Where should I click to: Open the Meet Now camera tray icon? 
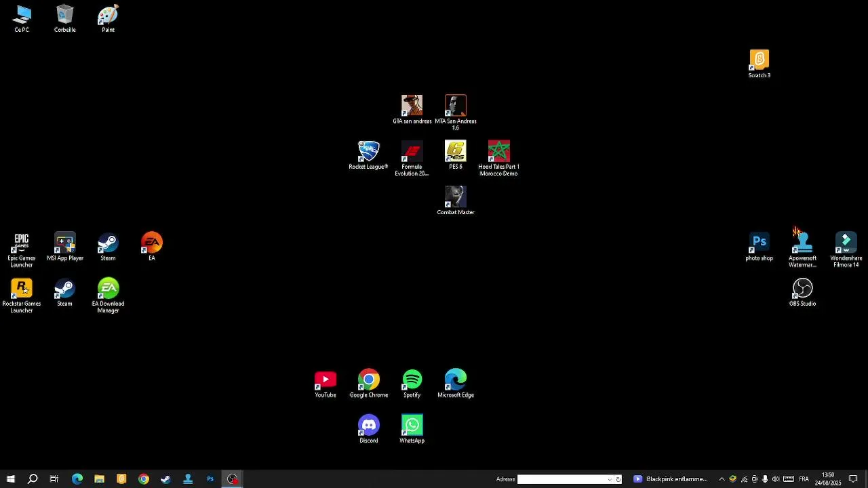click(755, 479)
